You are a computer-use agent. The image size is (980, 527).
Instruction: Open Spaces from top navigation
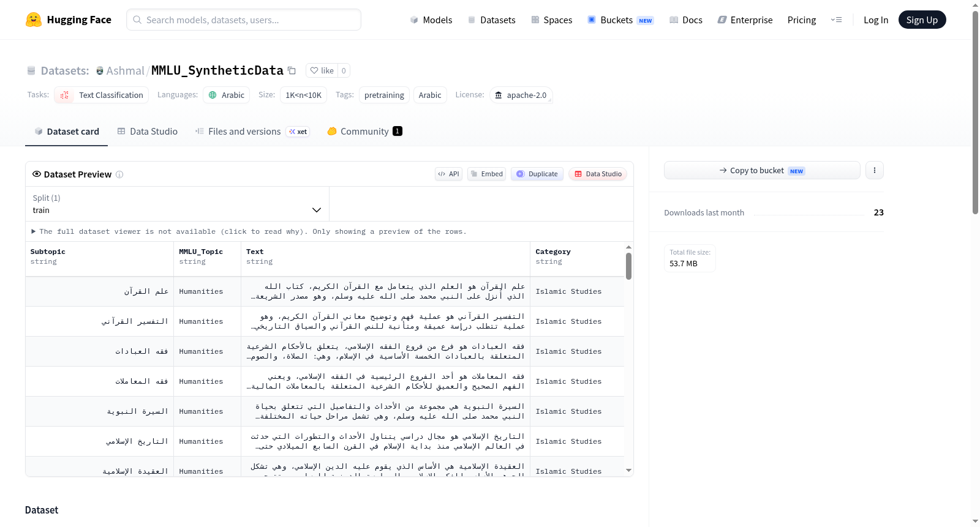coord(552,20)
